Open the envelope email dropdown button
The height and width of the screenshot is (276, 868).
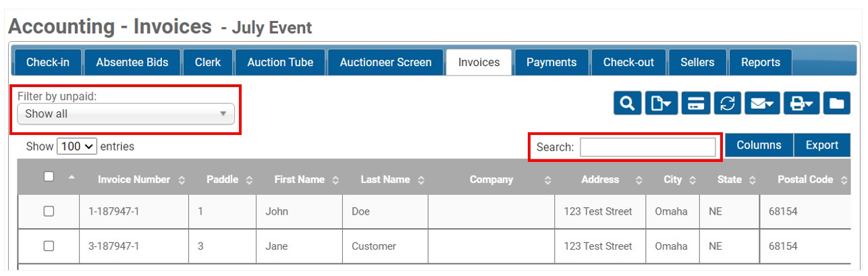(763, 103)
